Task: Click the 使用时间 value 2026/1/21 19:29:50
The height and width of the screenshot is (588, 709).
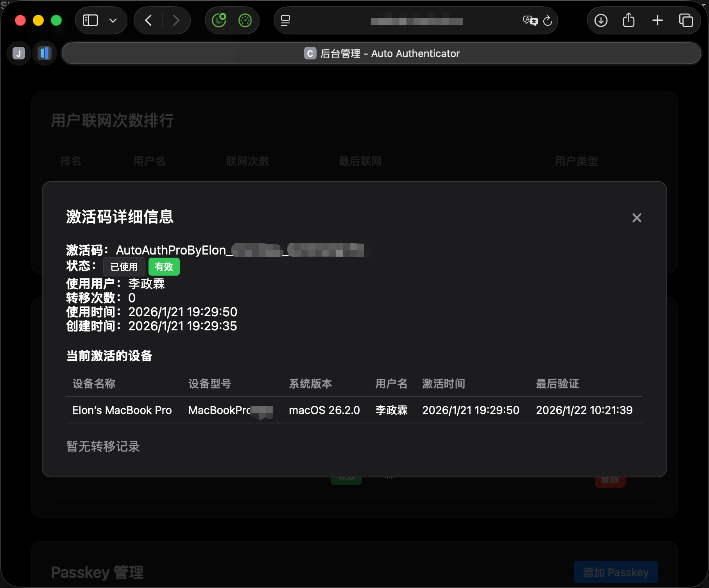Action: [x=183, y=312]
